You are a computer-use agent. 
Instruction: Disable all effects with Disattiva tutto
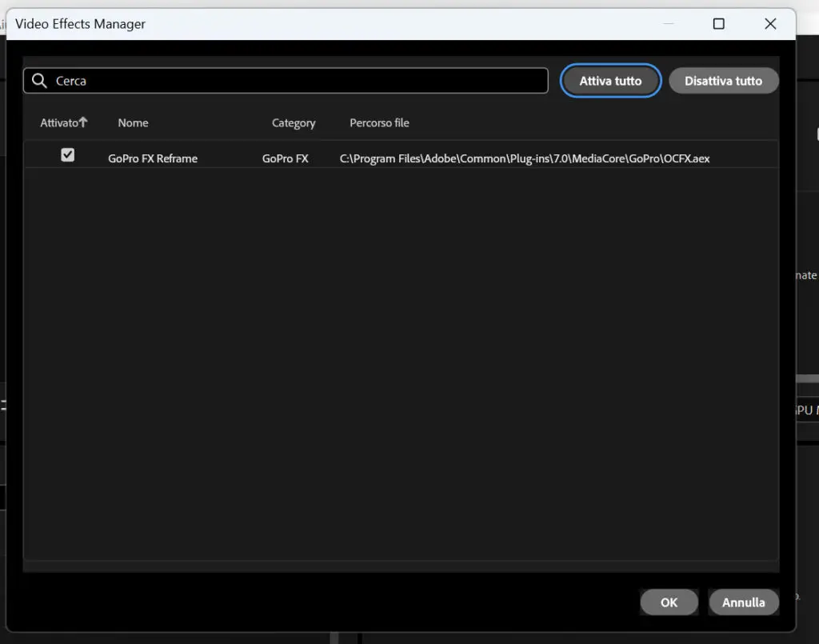point(723,81)
